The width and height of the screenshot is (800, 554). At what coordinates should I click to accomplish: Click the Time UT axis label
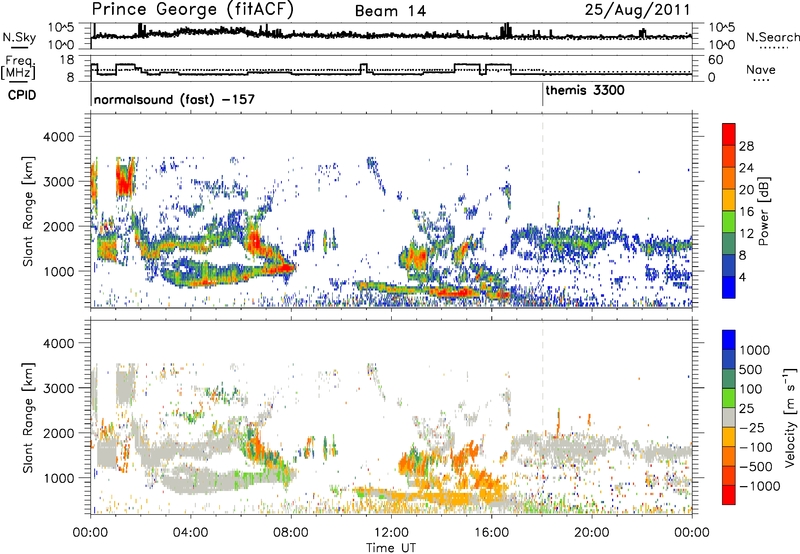[391, 548]
